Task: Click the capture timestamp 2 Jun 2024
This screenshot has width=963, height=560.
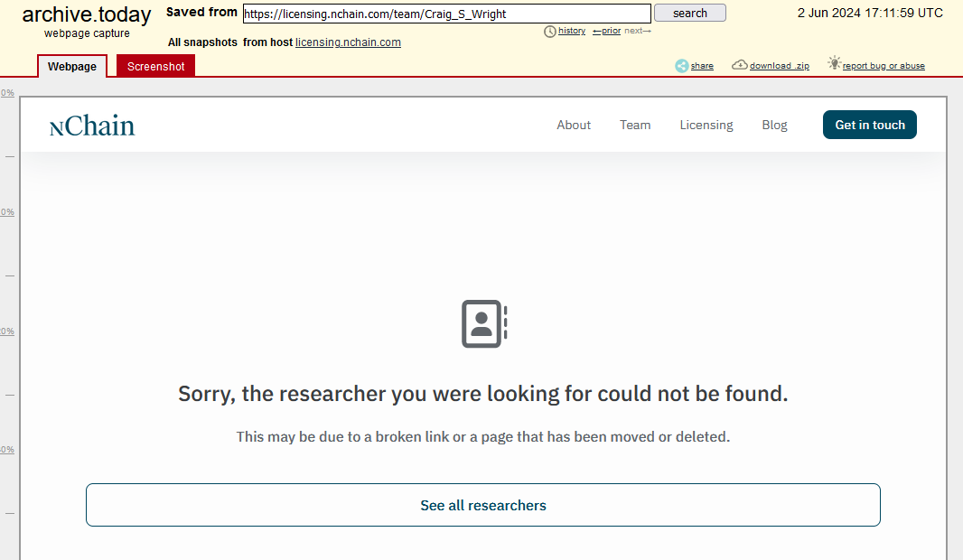Action: coord(870,13)
